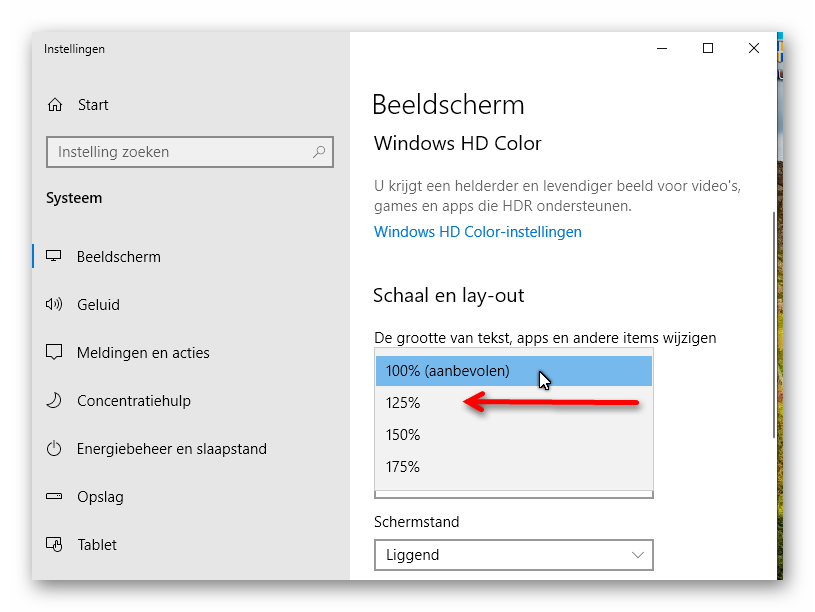Choose 150% in the scaling list
The height and width of the screenshot is (612, 815).
click(x=514, y=435)
